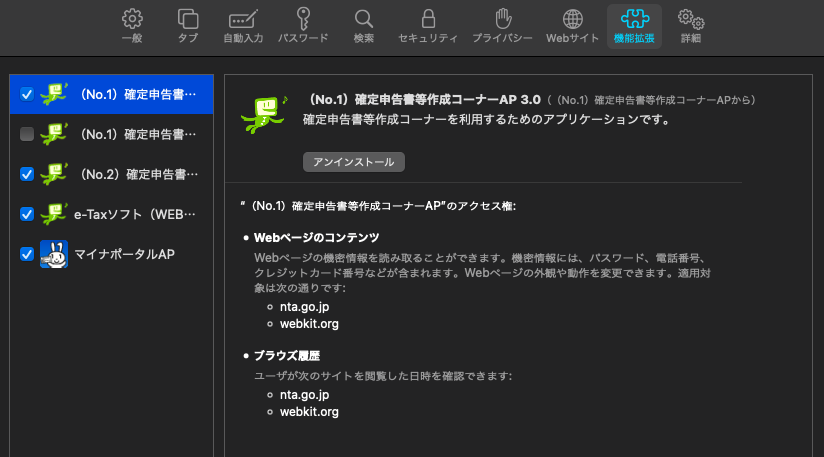Switch to the 詳細 advanced tab
The height and width of the screenshot is (457, 824).
(x=690, y=26)
